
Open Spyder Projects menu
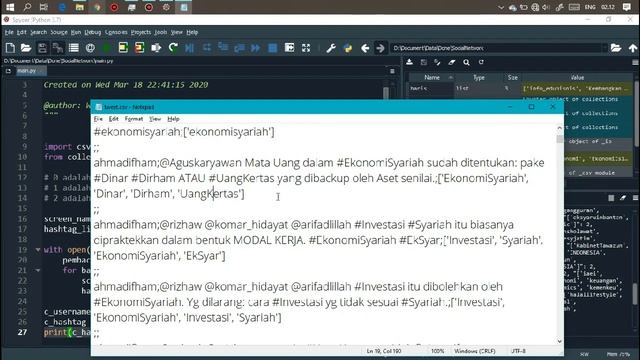click(141, 32)
